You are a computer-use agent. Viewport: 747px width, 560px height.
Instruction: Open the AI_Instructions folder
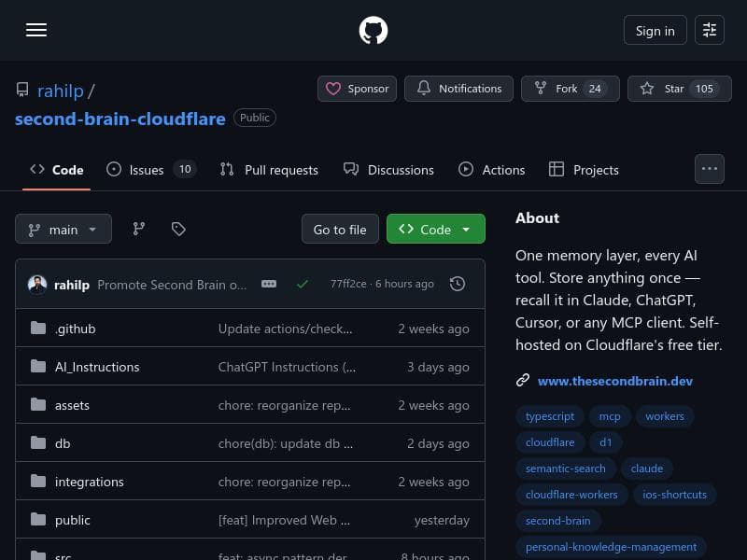(x=97, y=367)
